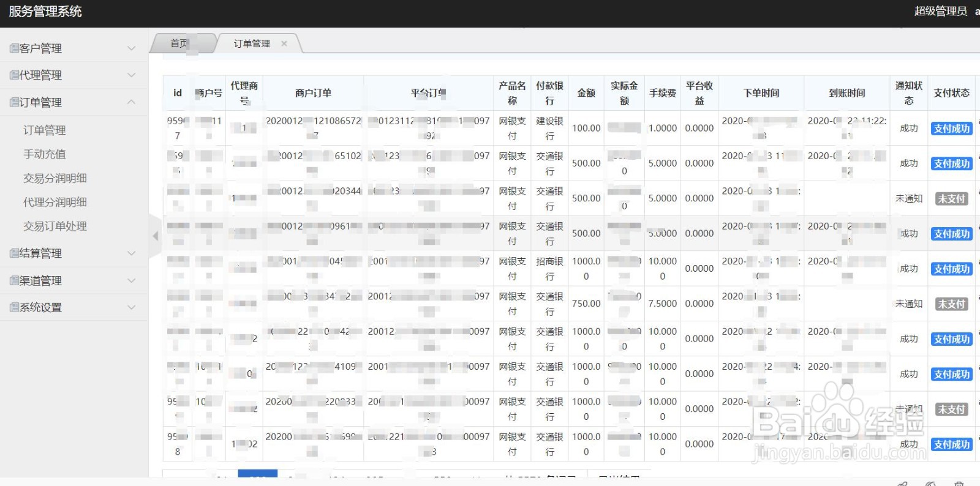This screenshot has width=980, height=486.
Task: Open 订单管理 submenu item
Action: tap(45, 130)
